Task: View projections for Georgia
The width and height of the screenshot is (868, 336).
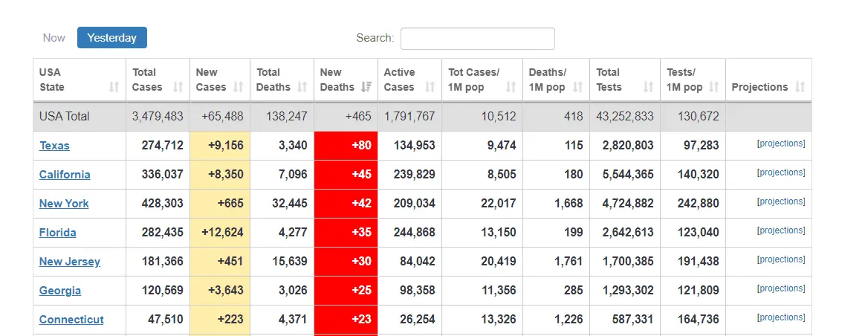Action: [x=781, y=289]
